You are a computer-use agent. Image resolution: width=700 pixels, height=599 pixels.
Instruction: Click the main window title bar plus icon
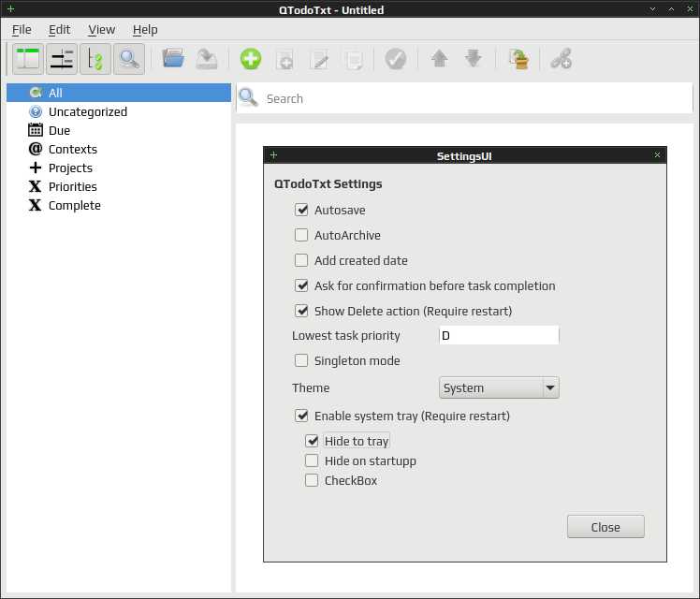(x=10, y=8)
